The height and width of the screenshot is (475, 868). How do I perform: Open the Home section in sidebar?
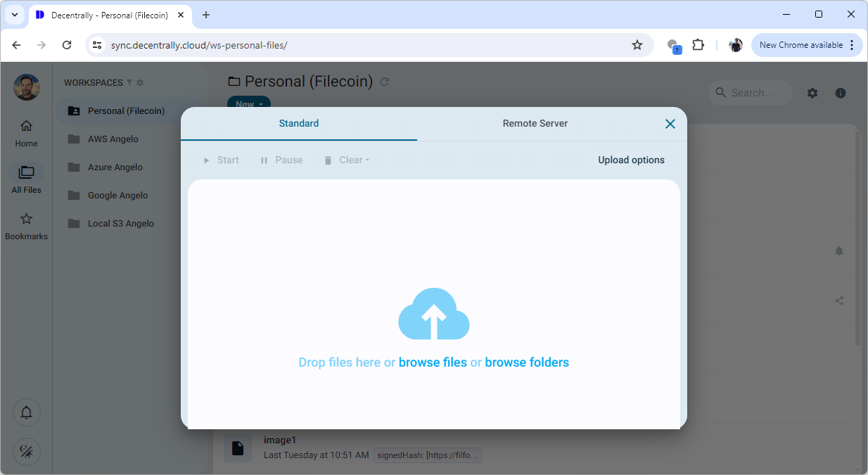pos(26,133)
